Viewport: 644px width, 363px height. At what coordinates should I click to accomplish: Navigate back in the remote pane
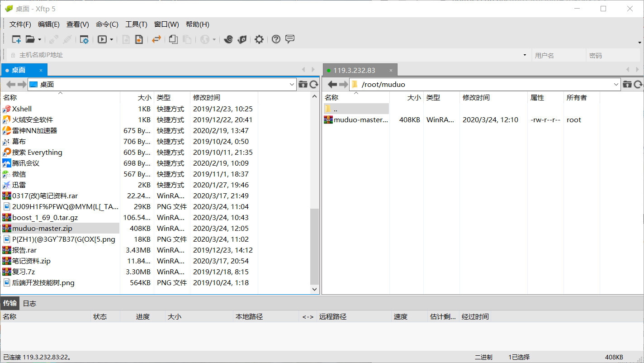(x=332, y=84)
